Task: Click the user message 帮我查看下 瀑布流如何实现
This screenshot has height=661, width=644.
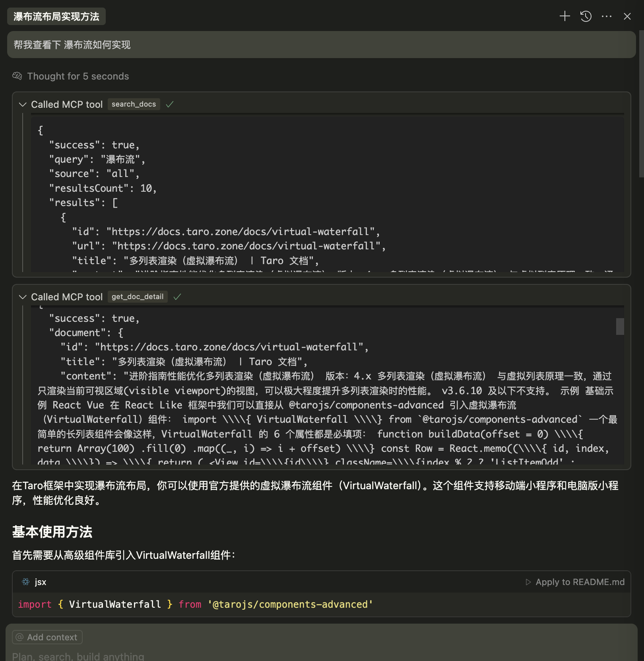Action: coord(322,45)
